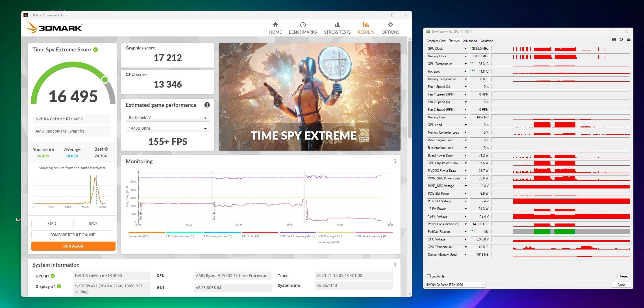The height and width of the screenshot is (308, 644).
Task: Click the GPU Load (%) legend swatch
Action: coord(260,232)
